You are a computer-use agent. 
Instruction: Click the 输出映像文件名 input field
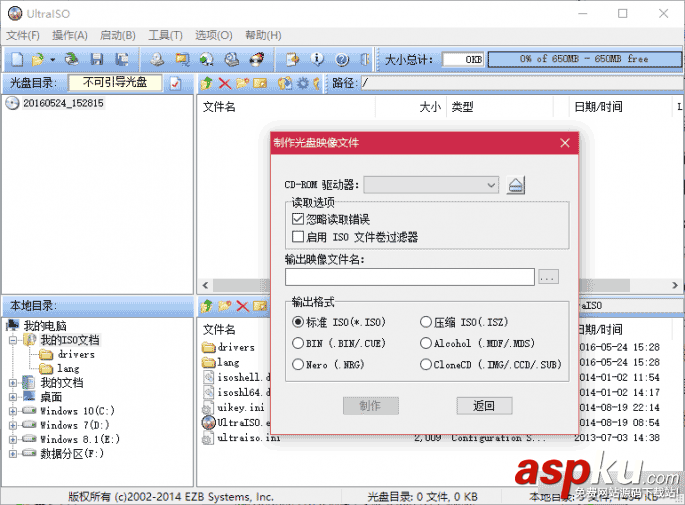click(x=410, y=277)
